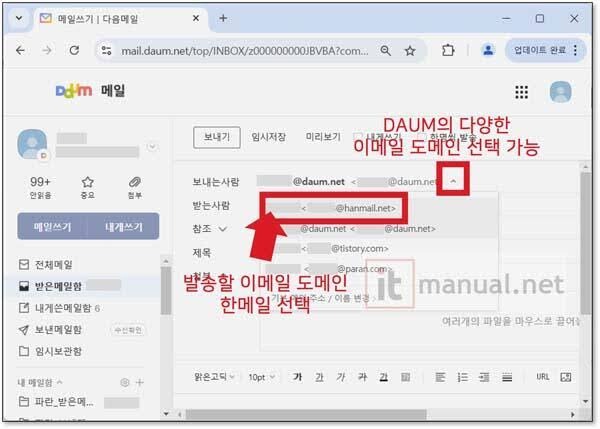The width and height of the screenshot is (600, 429).
Task: Bookmark this page with star icon
Action: (410, 50)
